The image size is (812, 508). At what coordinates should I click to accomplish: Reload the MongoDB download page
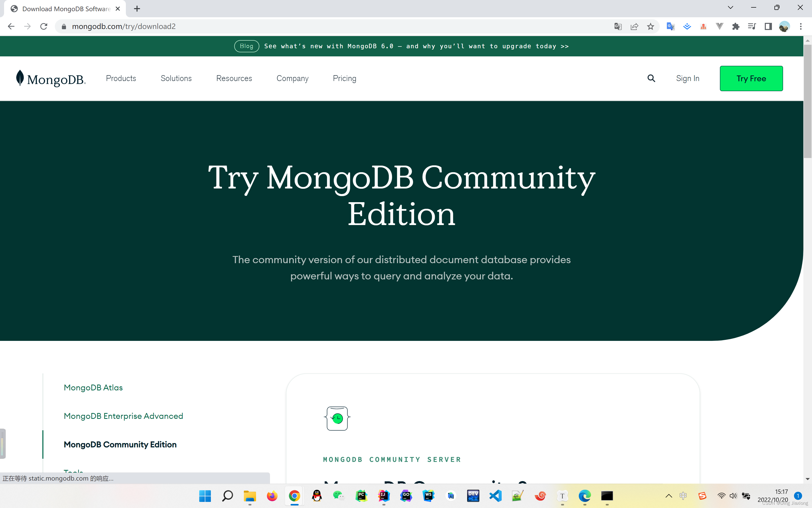click(44, 26)
